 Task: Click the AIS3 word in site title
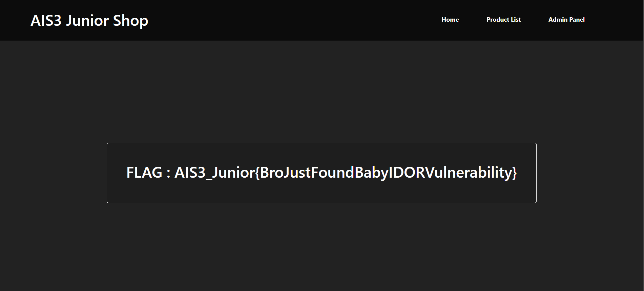[46, 21]
